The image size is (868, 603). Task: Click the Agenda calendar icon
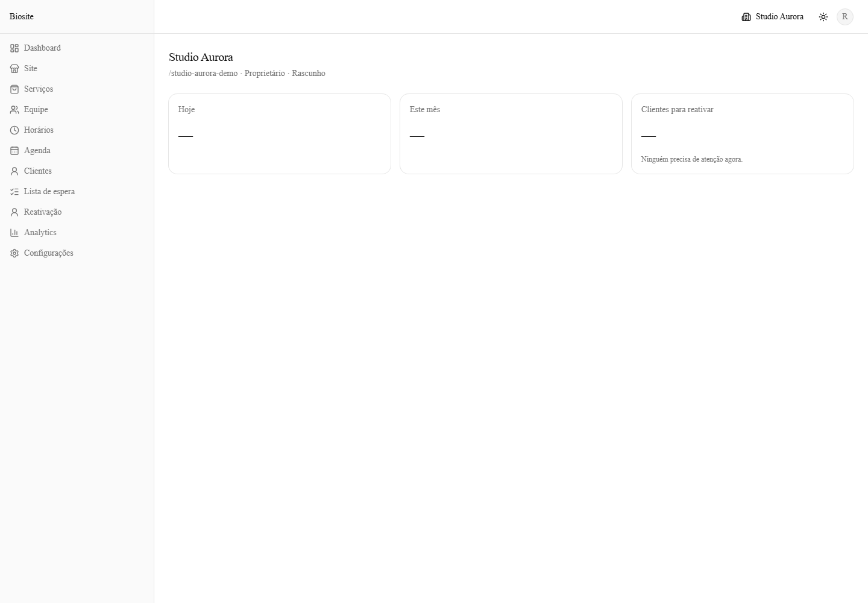(14, 151)
